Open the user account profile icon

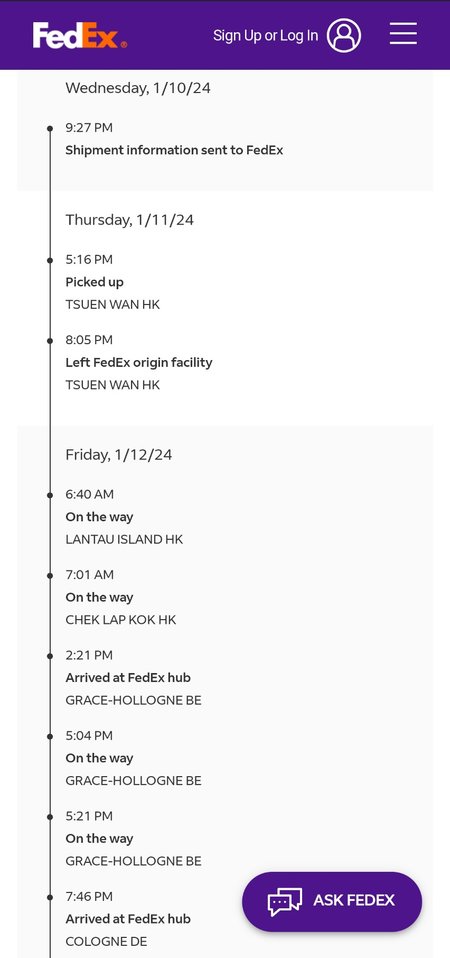click(x=344, y=35)
